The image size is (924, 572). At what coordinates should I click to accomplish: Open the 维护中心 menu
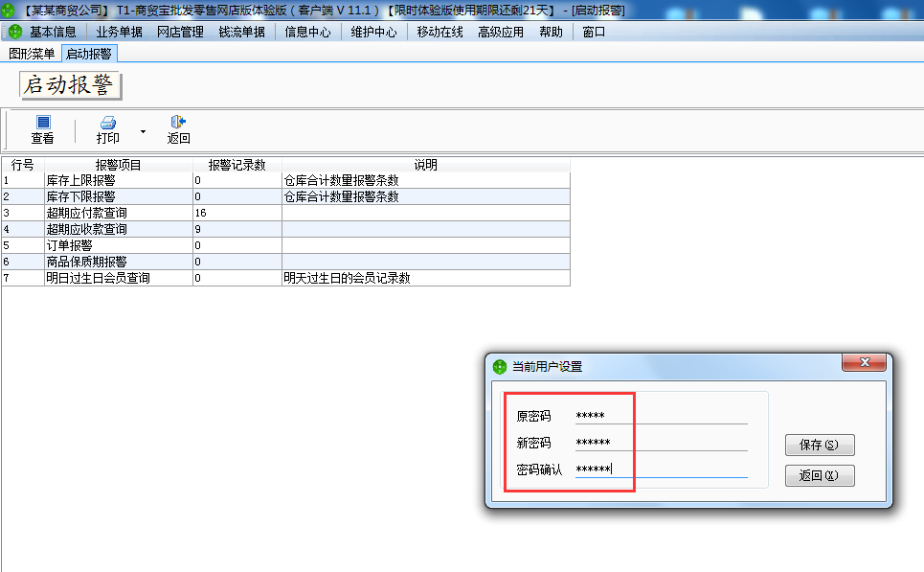point(372,31)
